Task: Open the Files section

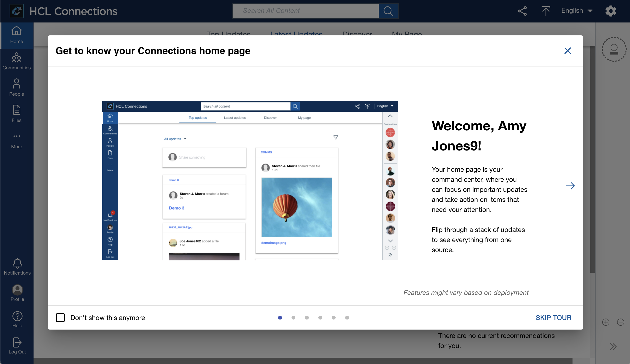Action: [x=17, y=114]
